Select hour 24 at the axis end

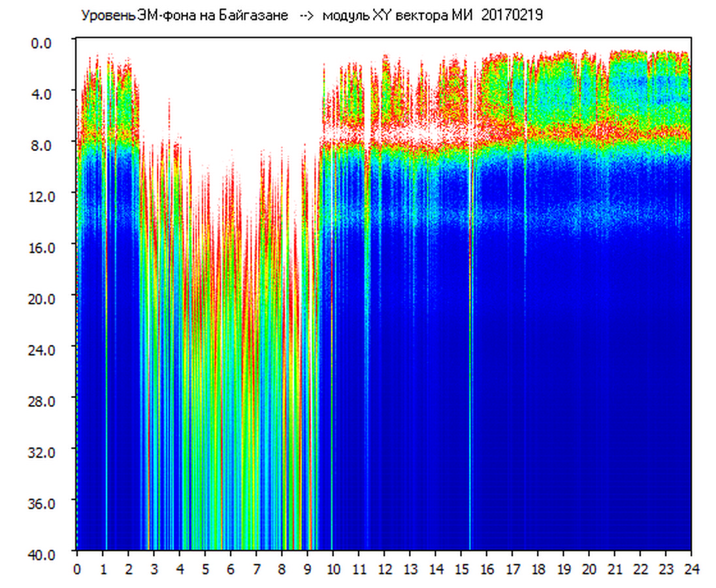coord(691,569)
